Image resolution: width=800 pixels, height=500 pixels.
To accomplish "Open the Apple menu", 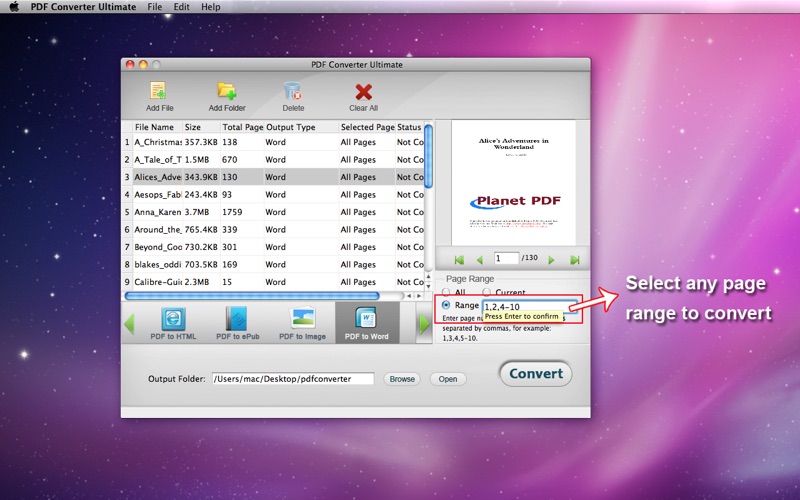I will coord(14,7).
